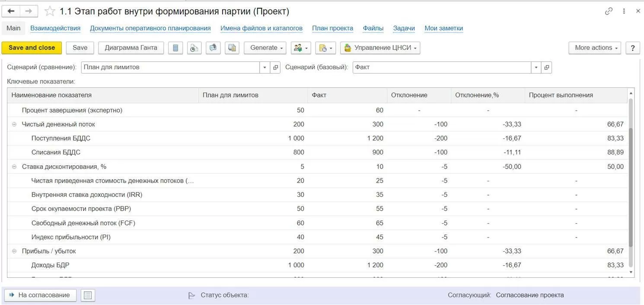This screenshot has width=644, height=305.
Task: Open the Диаграмма Ганта view
Action: click(x=131, y=48)
